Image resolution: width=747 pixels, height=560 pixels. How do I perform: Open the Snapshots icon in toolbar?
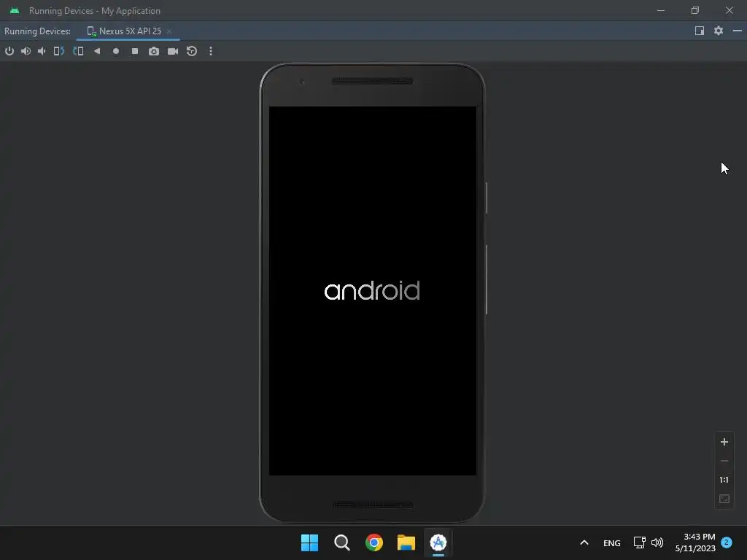point(192,51)
